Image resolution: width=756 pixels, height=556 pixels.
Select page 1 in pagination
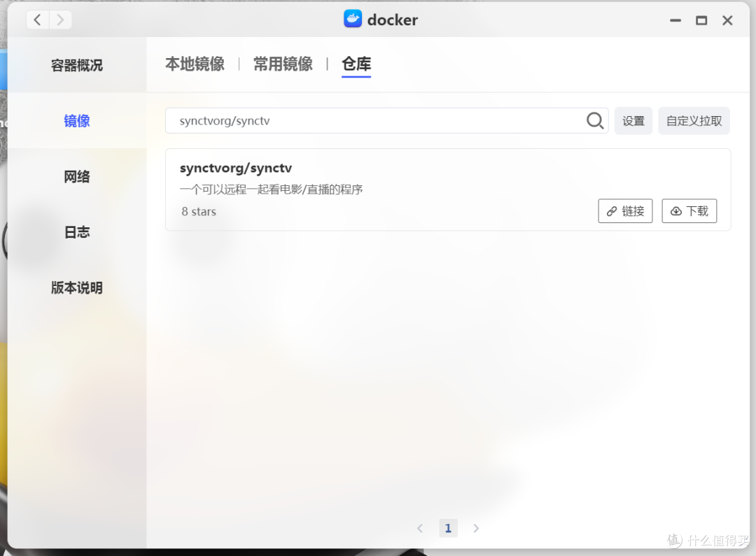tap(448, 528)
